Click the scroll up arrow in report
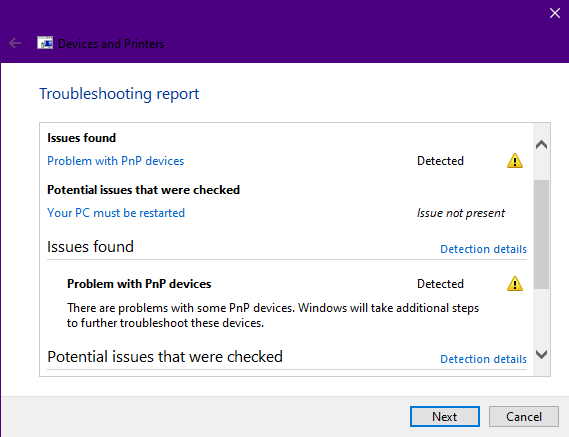The width and height of the screenshot is (569, 437). tap(541, 144)
